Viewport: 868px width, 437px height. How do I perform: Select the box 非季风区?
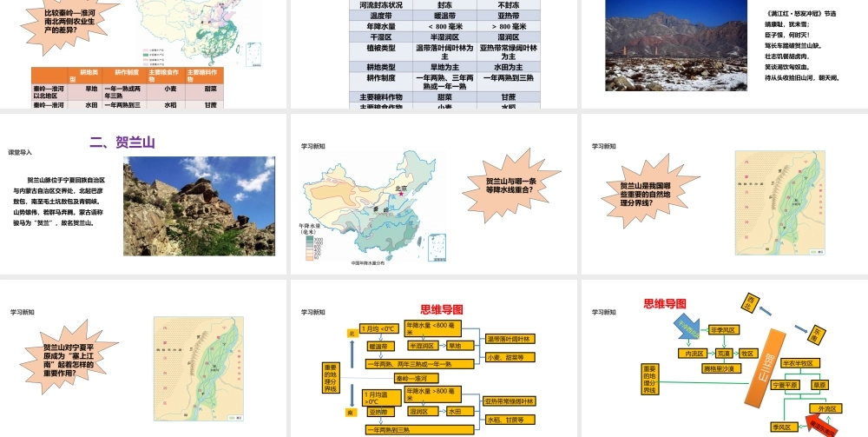pyautogui.click(x=725, y=329)
